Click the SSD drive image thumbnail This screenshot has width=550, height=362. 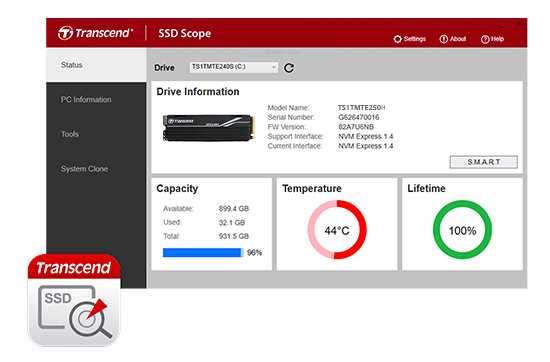tap(208, 128)
